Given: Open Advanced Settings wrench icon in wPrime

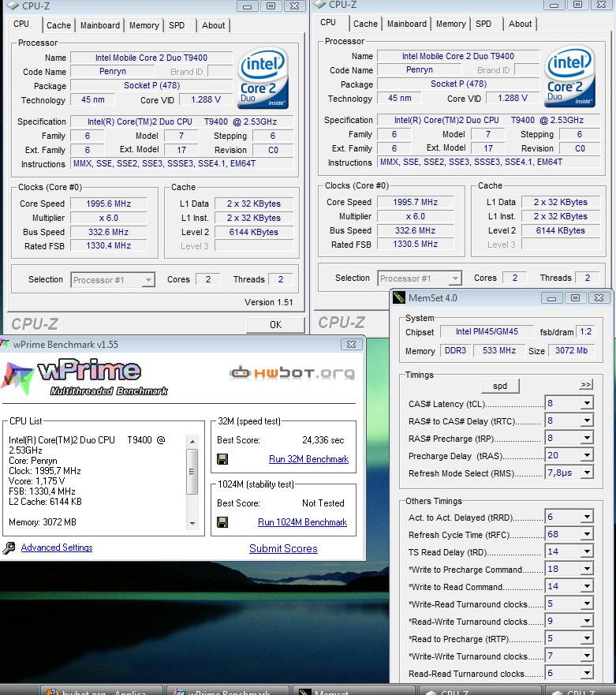Looking at the screenshot, I should [x=9, y=548].
